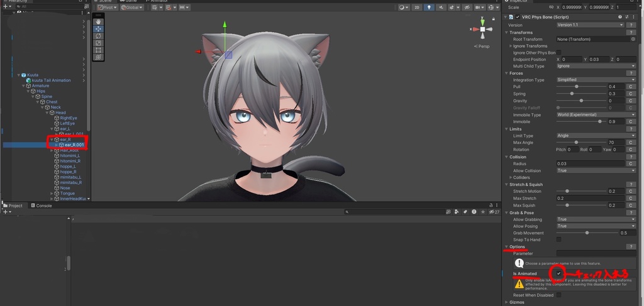Expand the Colliders list
644x306 pixels.
(511, 178)
